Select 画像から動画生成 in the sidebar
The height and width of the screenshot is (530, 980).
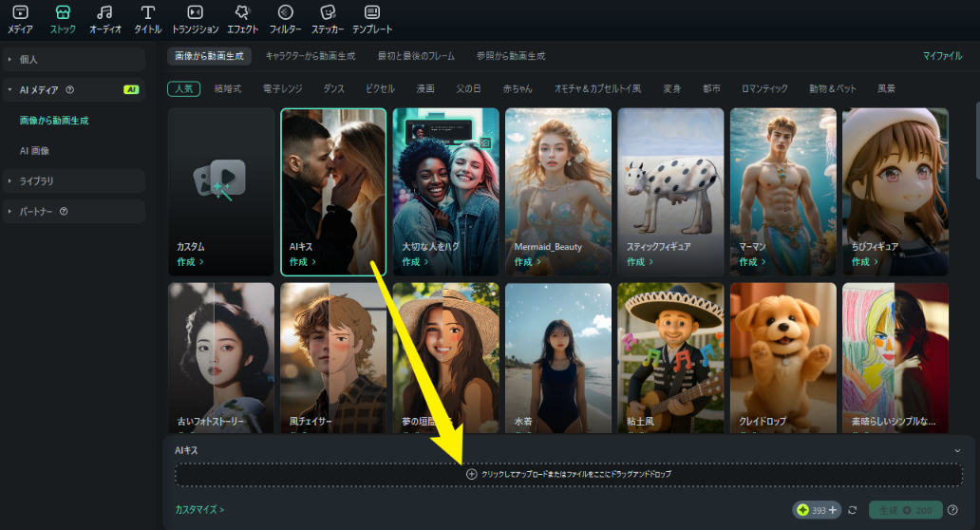click(x=54, y=120)
